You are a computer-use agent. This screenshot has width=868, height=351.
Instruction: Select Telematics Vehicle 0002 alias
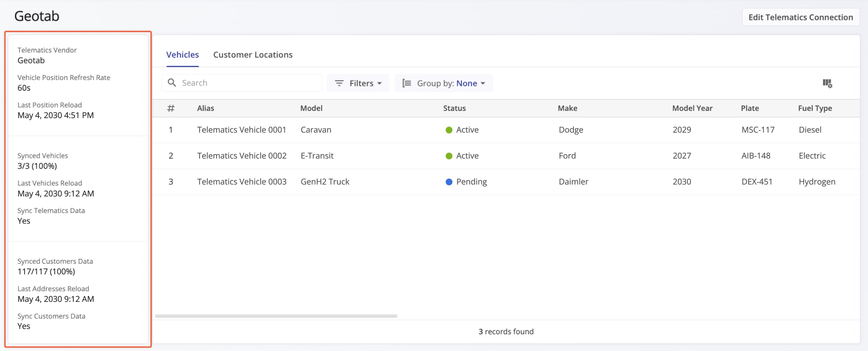coord(242,156)
